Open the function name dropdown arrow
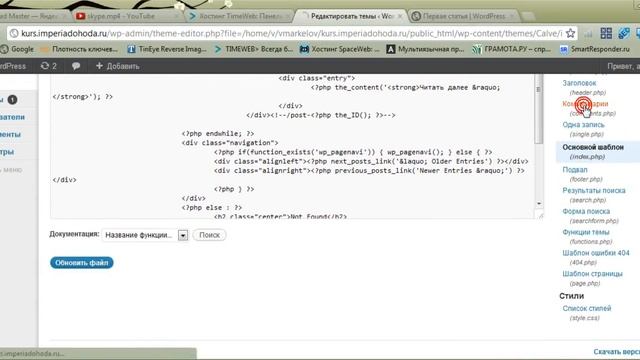Image resolution: width=640 pixels, height=360 pixels. [183, 235]
